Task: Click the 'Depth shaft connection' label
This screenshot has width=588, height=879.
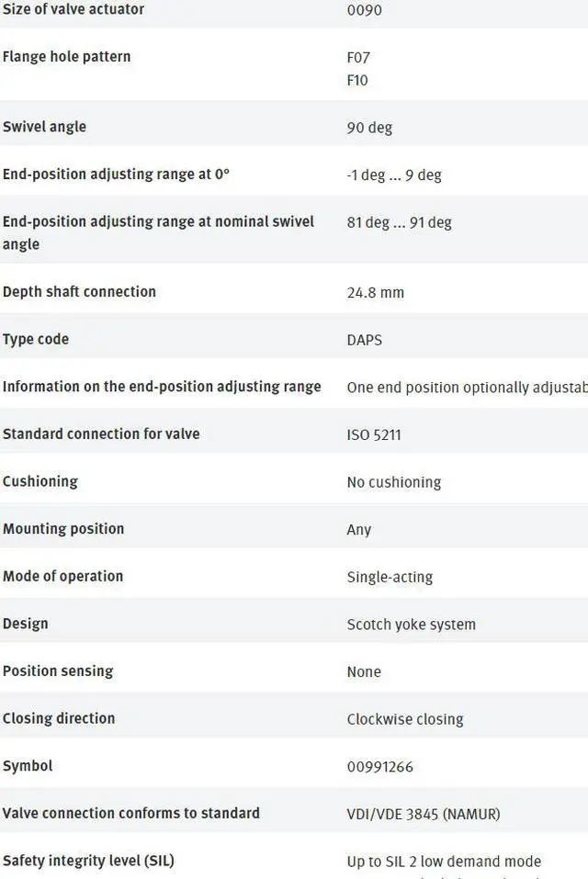Action: coord(79,292)
